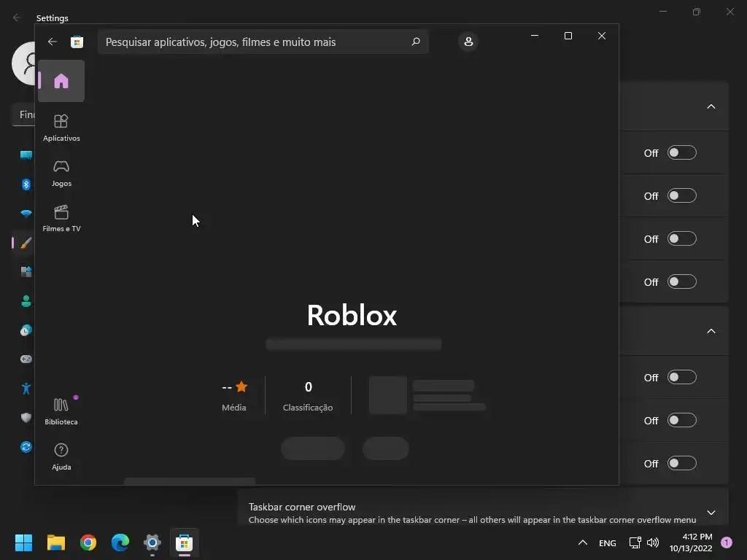The height and width of the screenshot is (560, 747).
Task: Launch Google Chrome from taskbar
Action: click(x=88, y=542)
